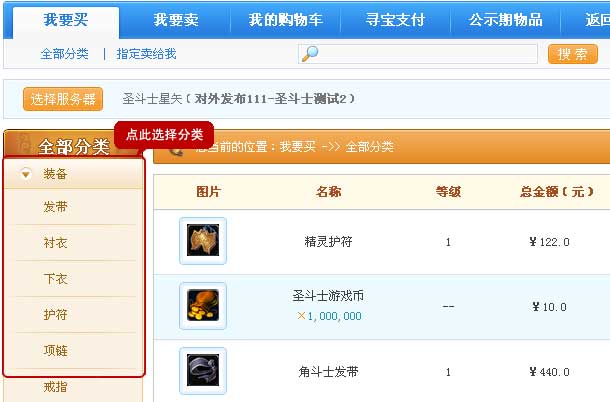
Task: Open the 圣斗士游戏币 item name
Action: point(328,296)
